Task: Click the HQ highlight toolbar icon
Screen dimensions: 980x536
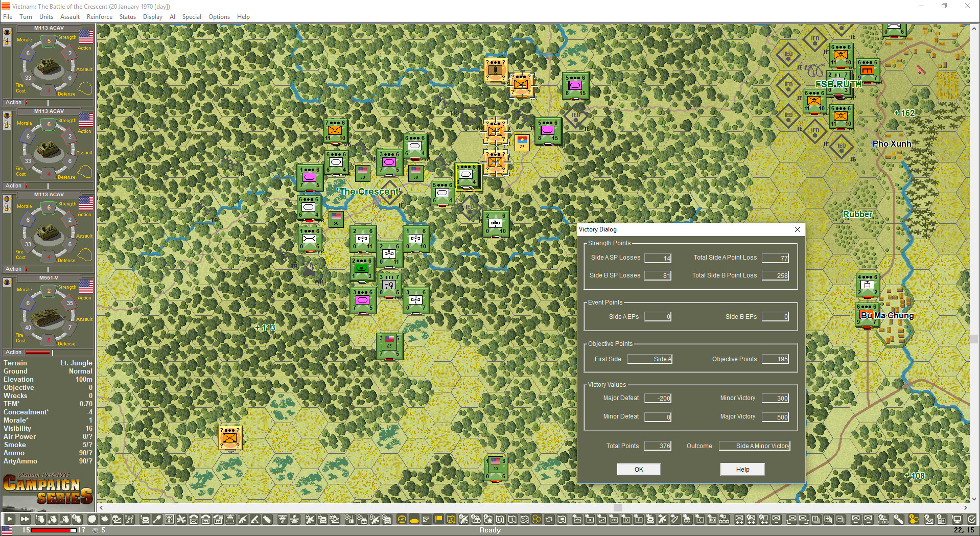Action: click(x=712, y=519)
